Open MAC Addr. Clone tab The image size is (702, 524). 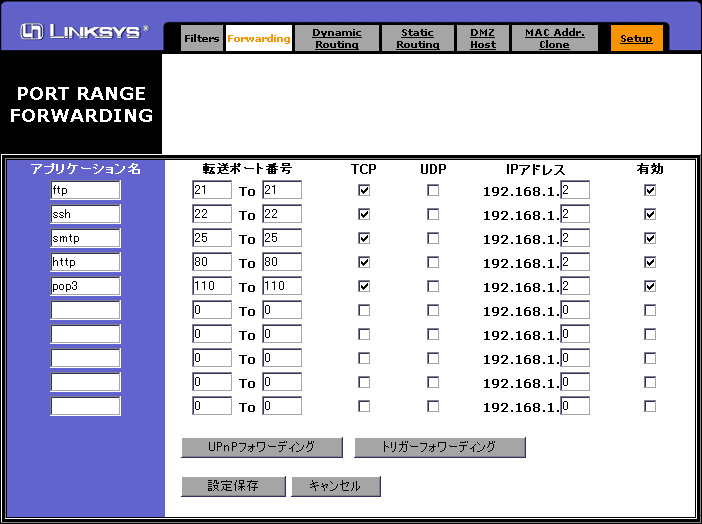point(554,39)
